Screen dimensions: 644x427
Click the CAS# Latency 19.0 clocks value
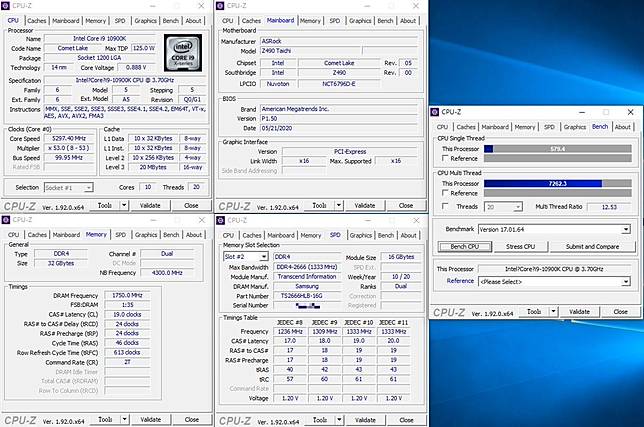pos(127,315)
